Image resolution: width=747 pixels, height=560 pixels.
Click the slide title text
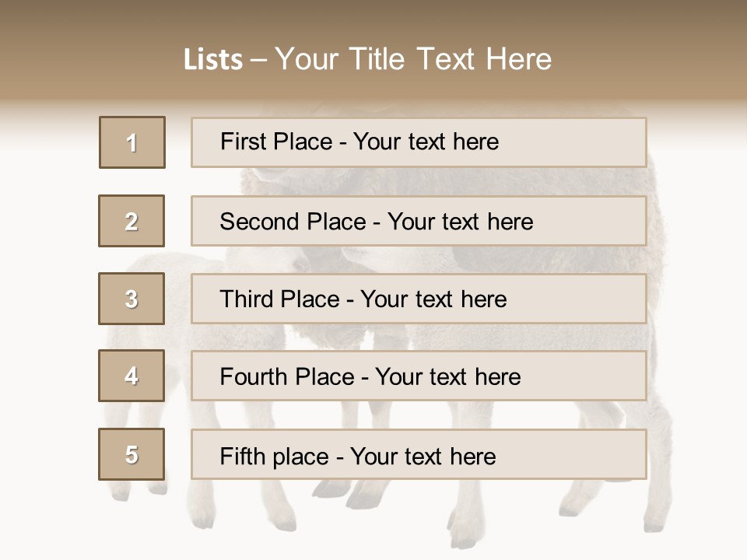[x=368, y=59]
